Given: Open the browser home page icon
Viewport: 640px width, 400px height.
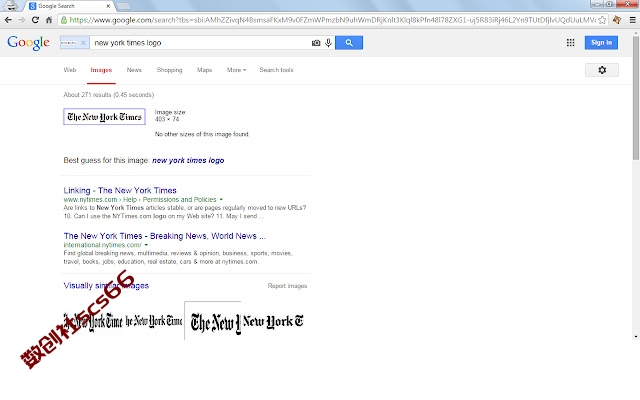Looking at the screenshot, I should [x=49, y=20].
